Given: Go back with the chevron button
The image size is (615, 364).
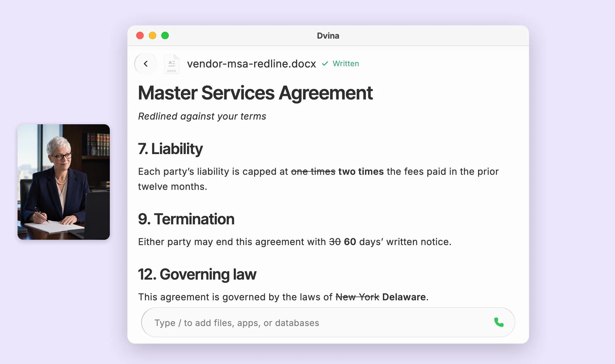Looking at the screenshot, I should click(146, 64).
